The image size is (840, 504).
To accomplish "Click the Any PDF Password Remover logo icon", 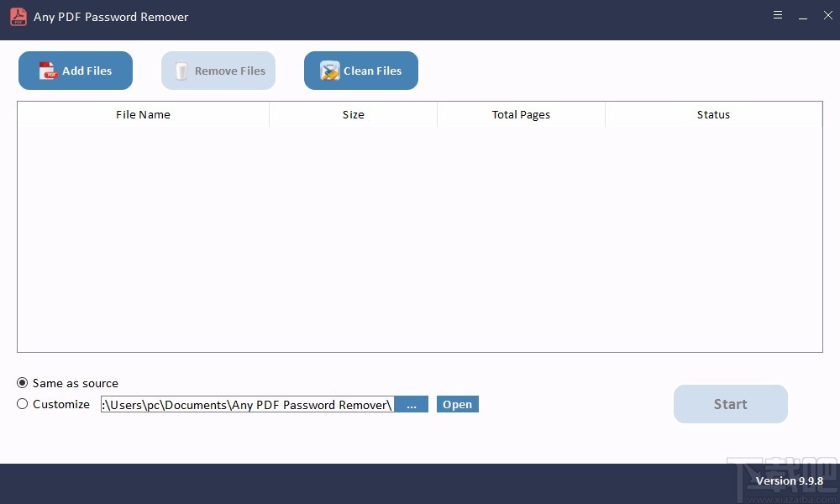I will [18, 16].
